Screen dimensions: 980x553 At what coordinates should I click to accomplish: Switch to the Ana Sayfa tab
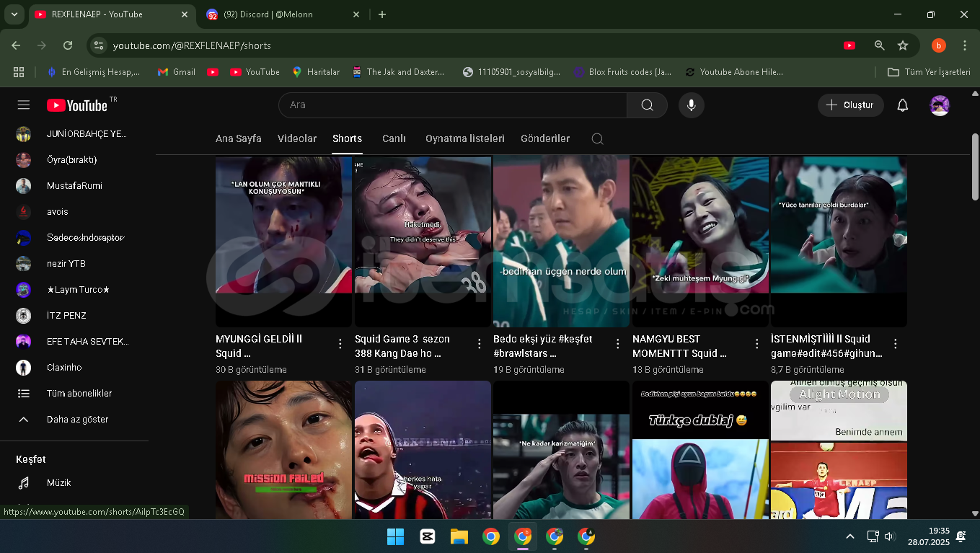(x=239, y=138)
